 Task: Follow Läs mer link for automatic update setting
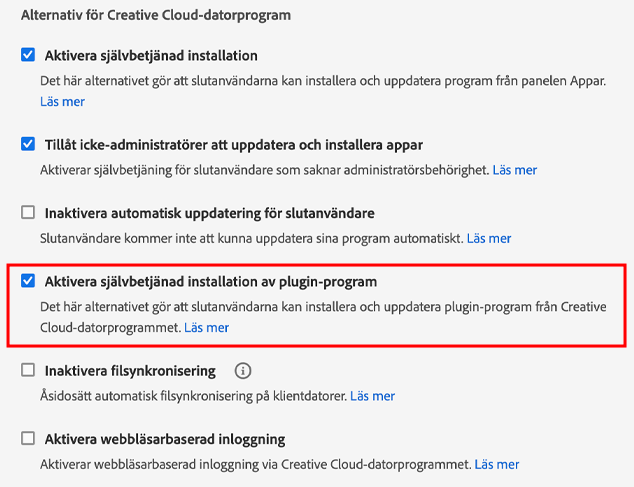pyautogui.click(x=489, y=239)
